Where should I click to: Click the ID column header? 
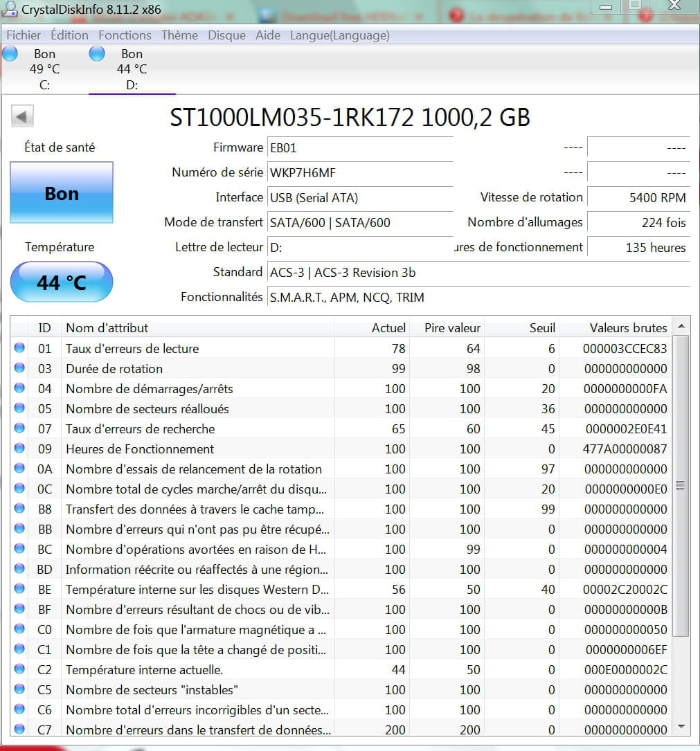click(x=44, y=328)
